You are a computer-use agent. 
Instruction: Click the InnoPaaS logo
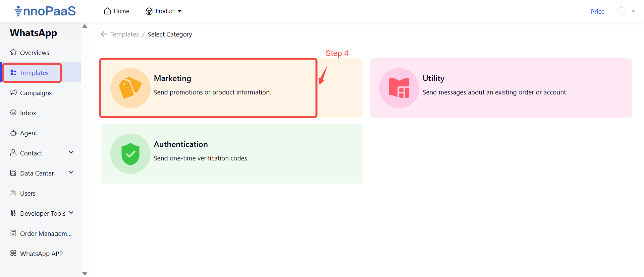pyautogui.click(x=45, y=11)
